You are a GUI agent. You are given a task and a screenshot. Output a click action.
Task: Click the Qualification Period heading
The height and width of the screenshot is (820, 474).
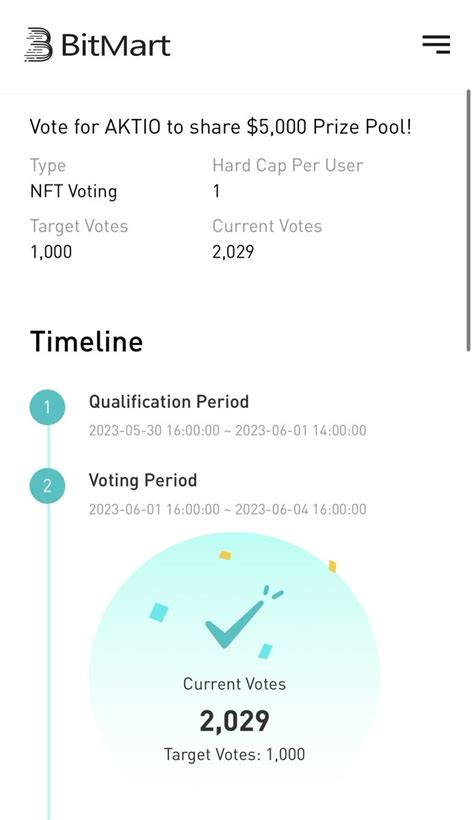[168, 402]
